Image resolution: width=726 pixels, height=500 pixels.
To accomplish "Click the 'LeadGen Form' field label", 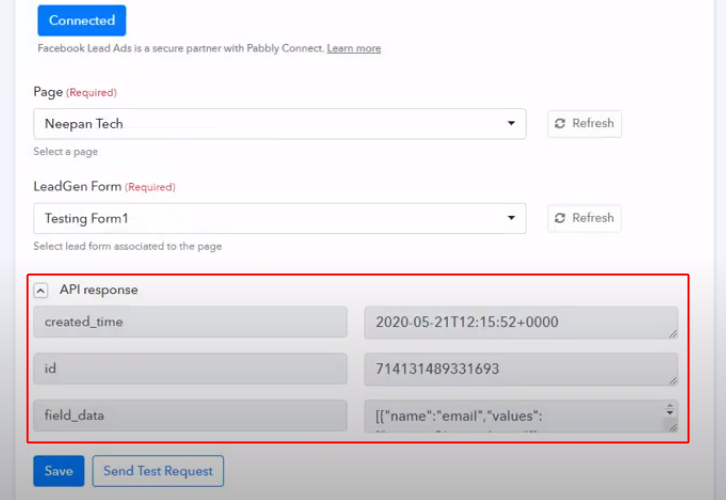I will coord(77,186).
